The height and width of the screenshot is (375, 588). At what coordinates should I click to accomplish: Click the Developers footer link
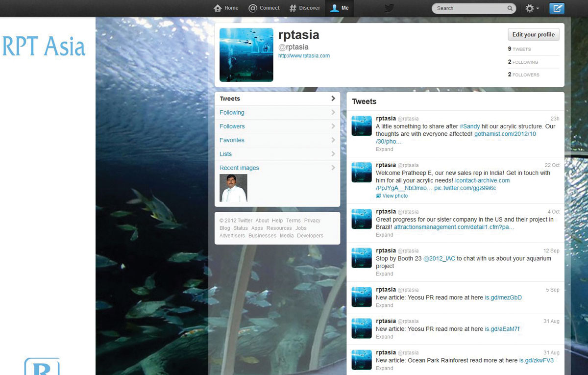click(x=310, y=236)
